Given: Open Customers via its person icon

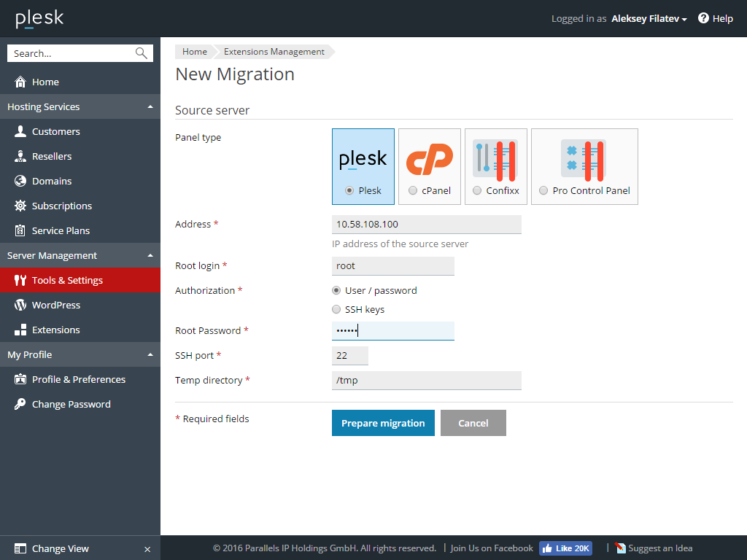Looking at the screenshot, I should click(20, 131).
